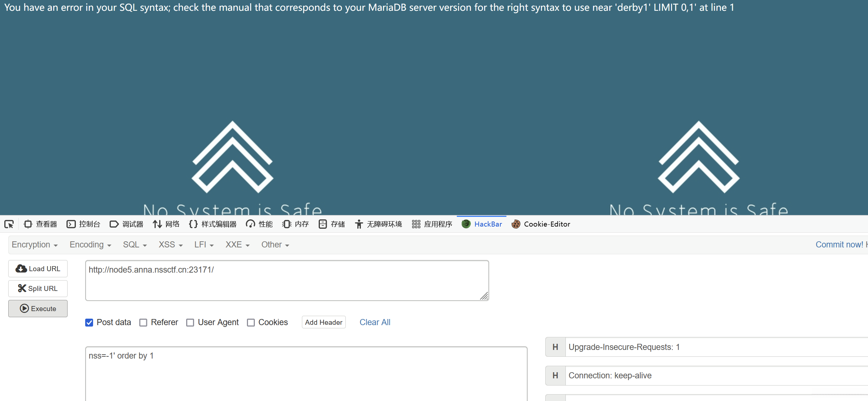
Task: Enable the Cookies checkbox
Action: point(251,323)
